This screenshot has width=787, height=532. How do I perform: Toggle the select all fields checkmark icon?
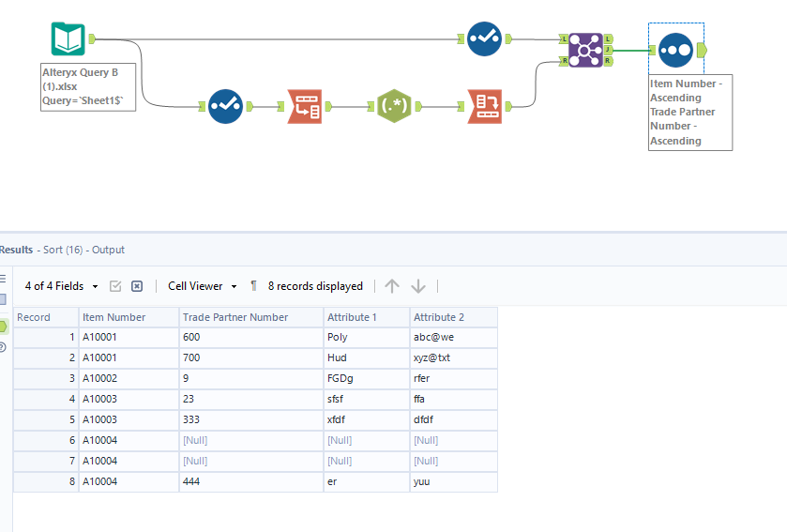[x=116, y=286]
